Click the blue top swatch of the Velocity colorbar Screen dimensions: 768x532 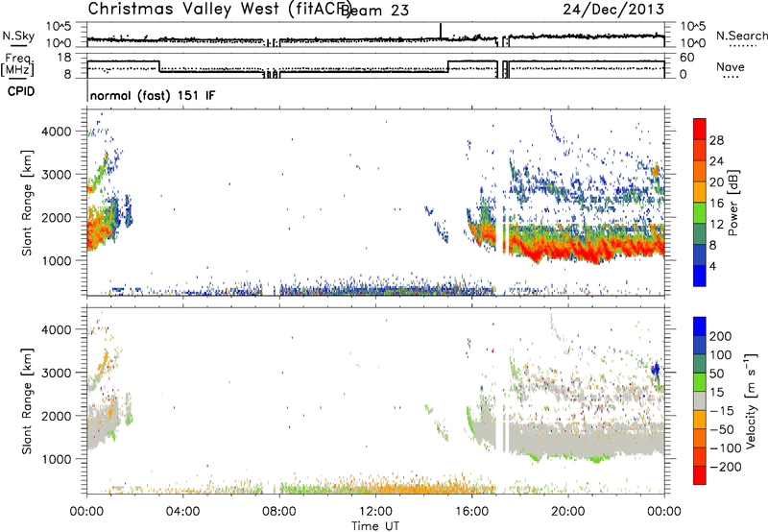pos(700,326)
